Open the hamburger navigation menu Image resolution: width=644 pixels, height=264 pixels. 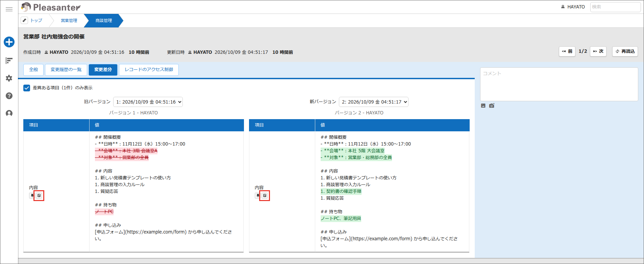tap(9, 9)
